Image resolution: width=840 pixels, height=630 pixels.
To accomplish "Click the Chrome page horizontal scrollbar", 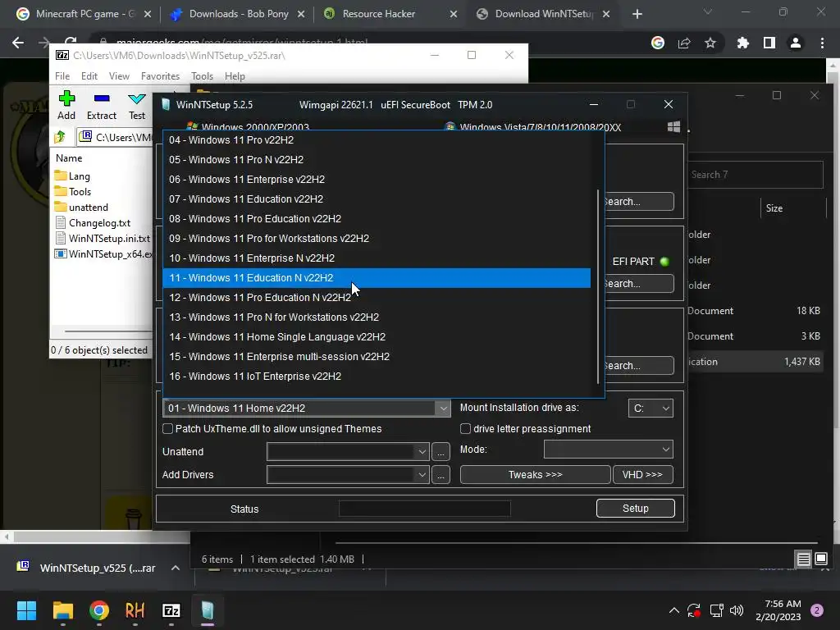I will coord(102,536).
